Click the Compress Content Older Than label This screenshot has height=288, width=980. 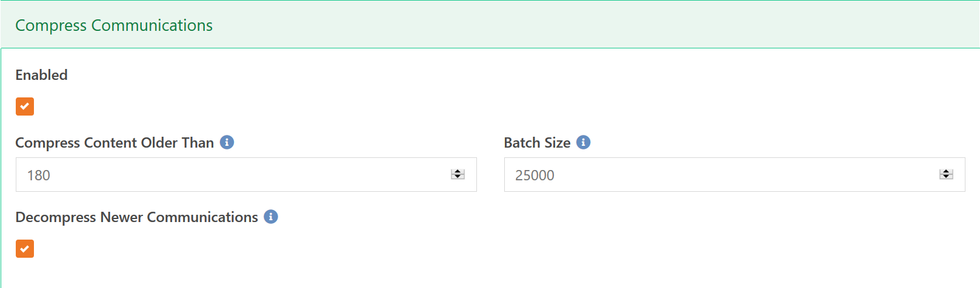115,143
